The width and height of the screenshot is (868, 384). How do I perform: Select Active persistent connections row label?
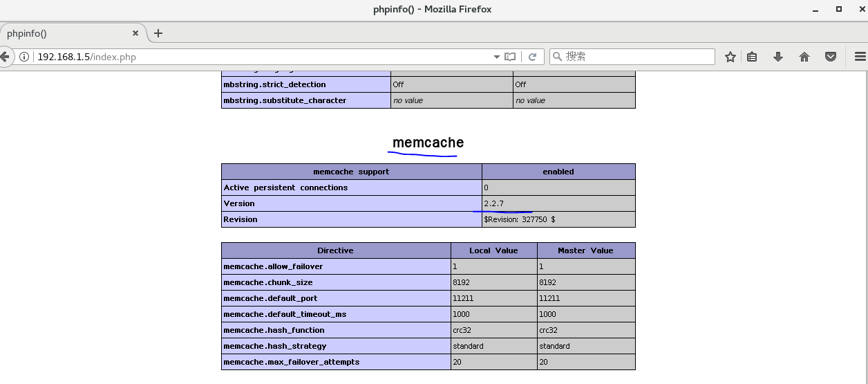click(285, 188)
